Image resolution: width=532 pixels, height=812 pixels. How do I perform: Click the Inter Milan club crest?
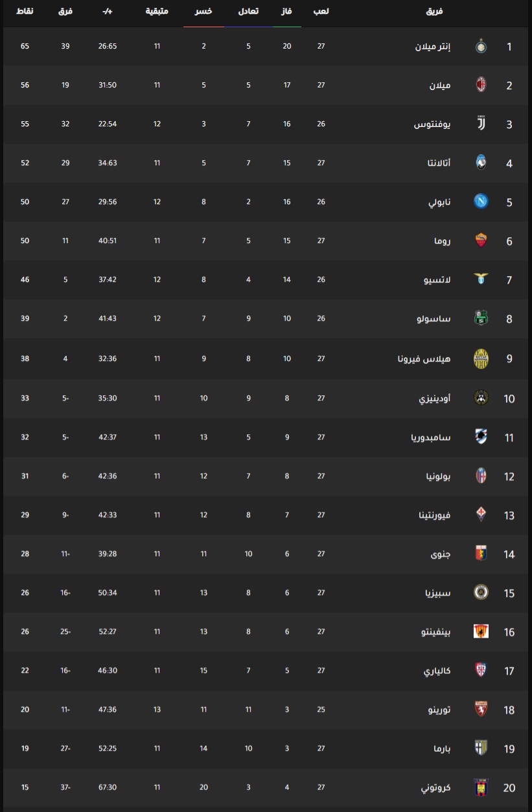[481, 47]
